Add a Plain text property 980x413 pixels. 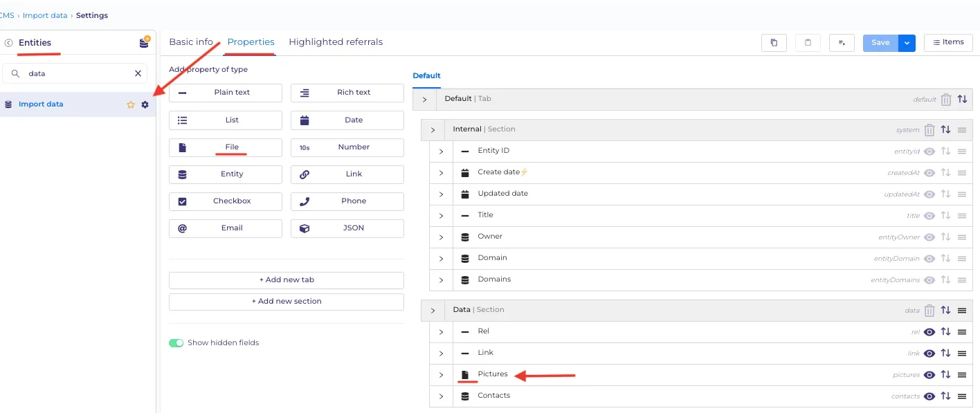[226, 93]
